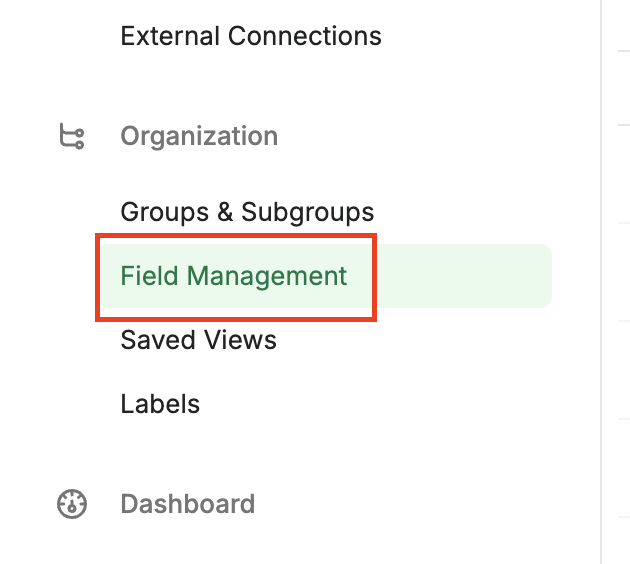Viewport: 630px width, 564px height.
Task: Choose the last entry under Organization
Action: (160, 404)
